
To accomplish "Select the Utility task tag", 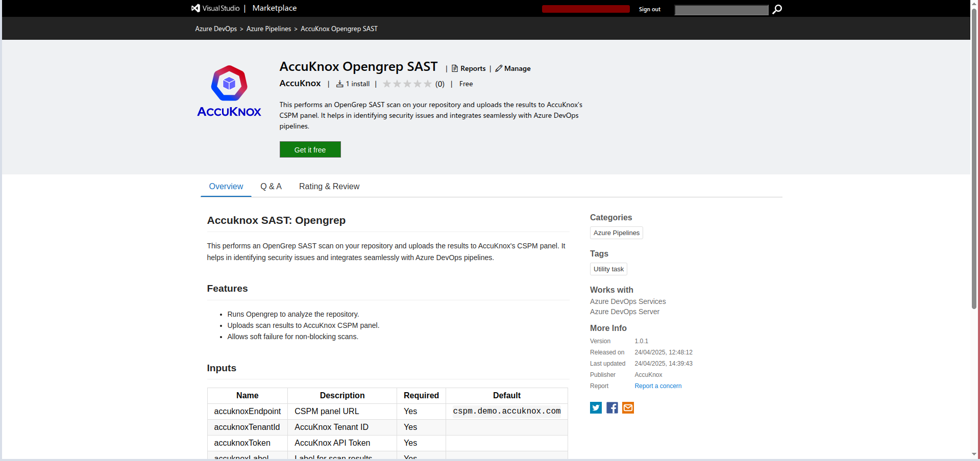I will (608, 269).
